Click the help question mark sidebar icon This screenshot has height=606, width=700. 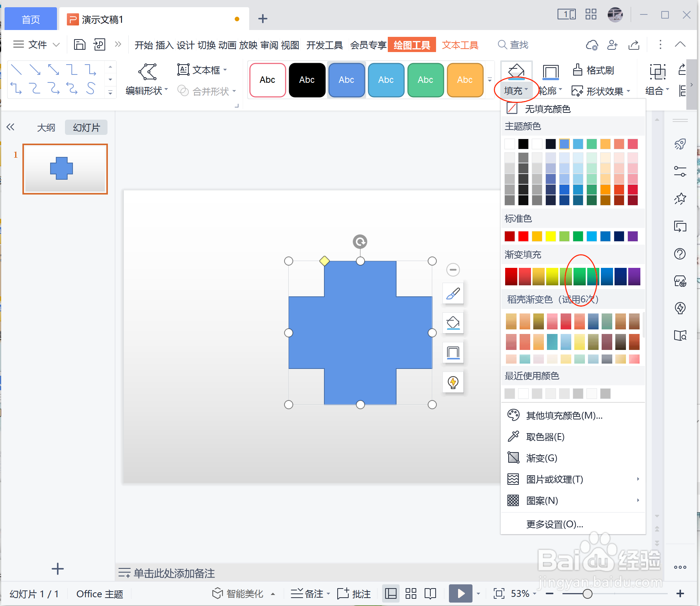click(x=680, y=253)
